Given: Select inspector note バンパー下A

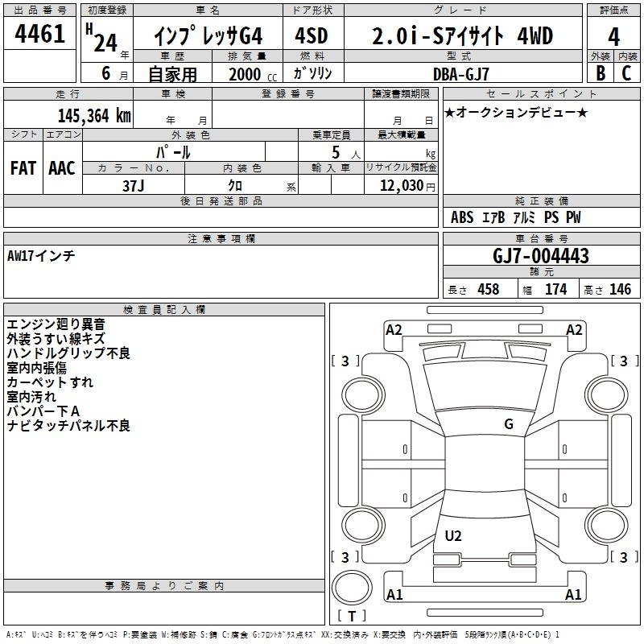Looking at the screenshot, I should pyautogui.click(x=43, y=411).
